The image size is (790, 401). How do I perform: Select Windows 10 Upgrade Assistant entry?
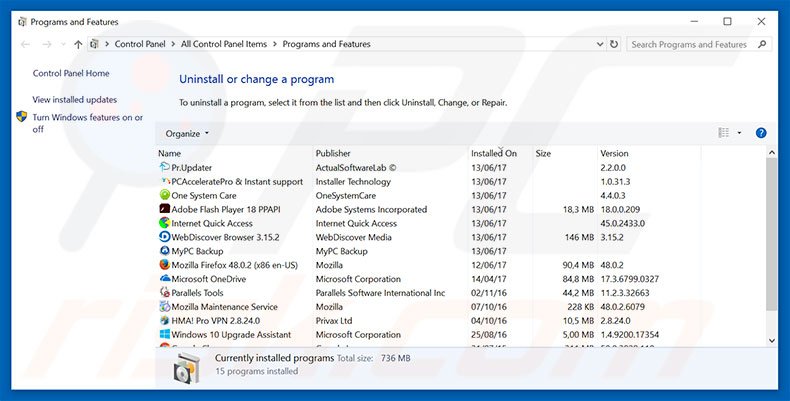pos(231,335)
